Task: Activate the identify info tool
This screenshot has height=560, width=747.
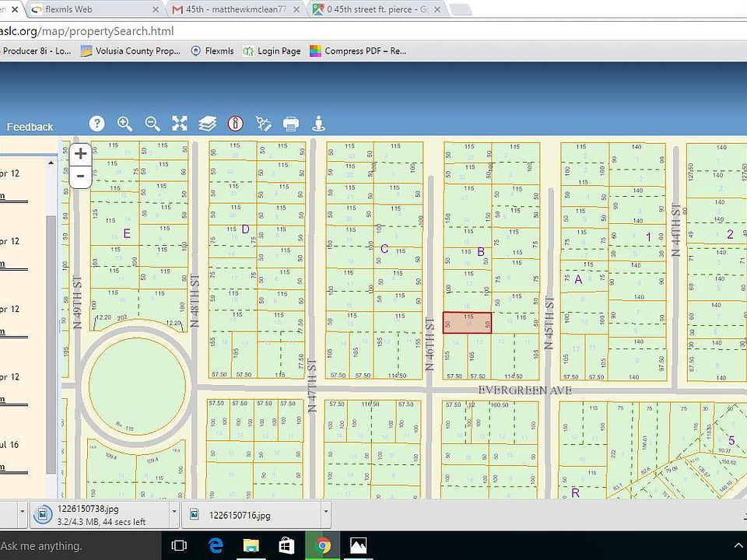Action: coord(235,124)
